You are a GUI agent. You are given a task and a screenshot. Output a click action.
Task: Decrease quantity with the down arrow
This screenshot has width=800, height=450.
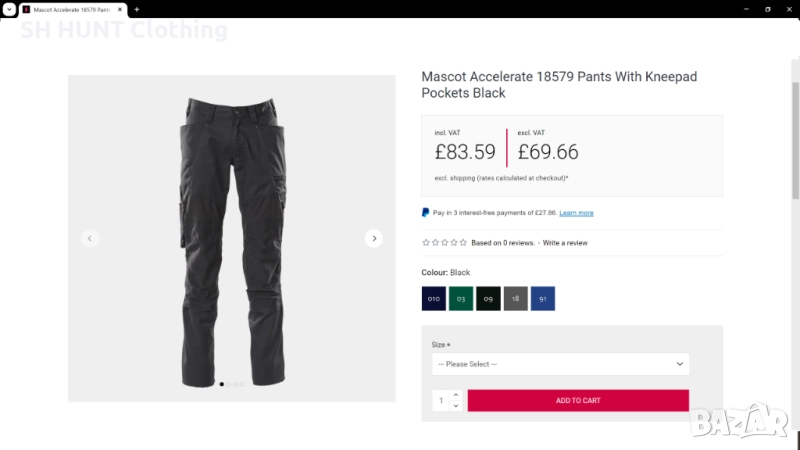(456, 405)
